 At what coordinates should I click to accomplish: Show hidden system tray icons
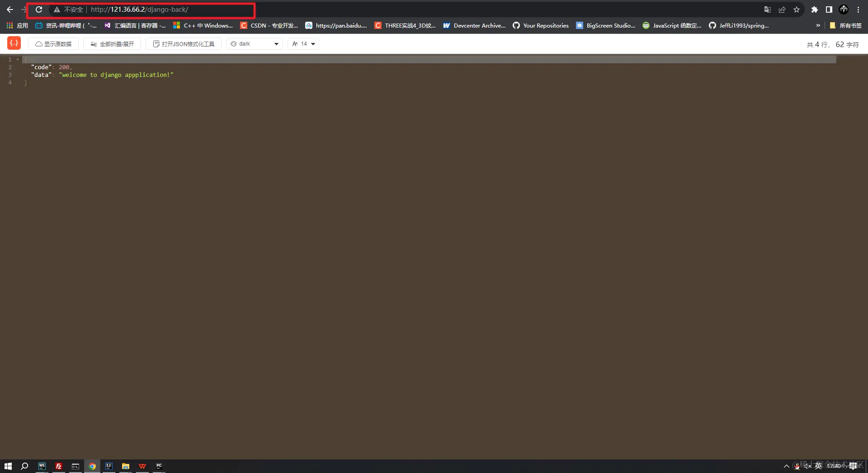click(787, 466)
